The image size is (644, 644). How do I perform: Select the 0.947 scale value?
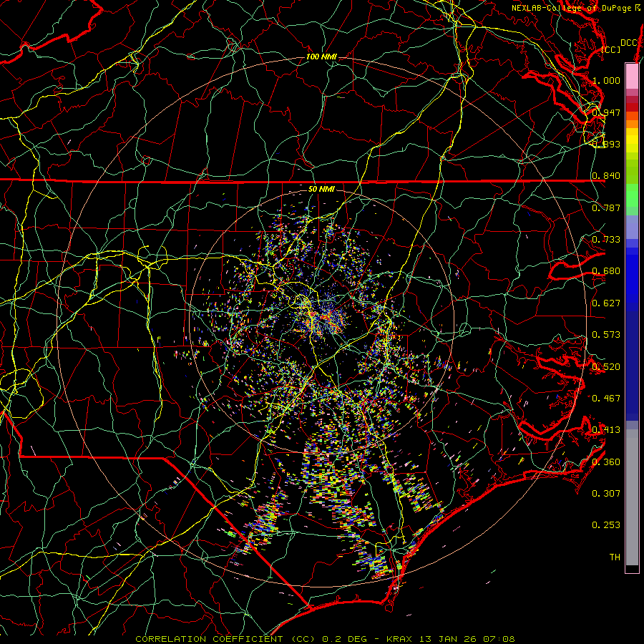tap(606, 112)
